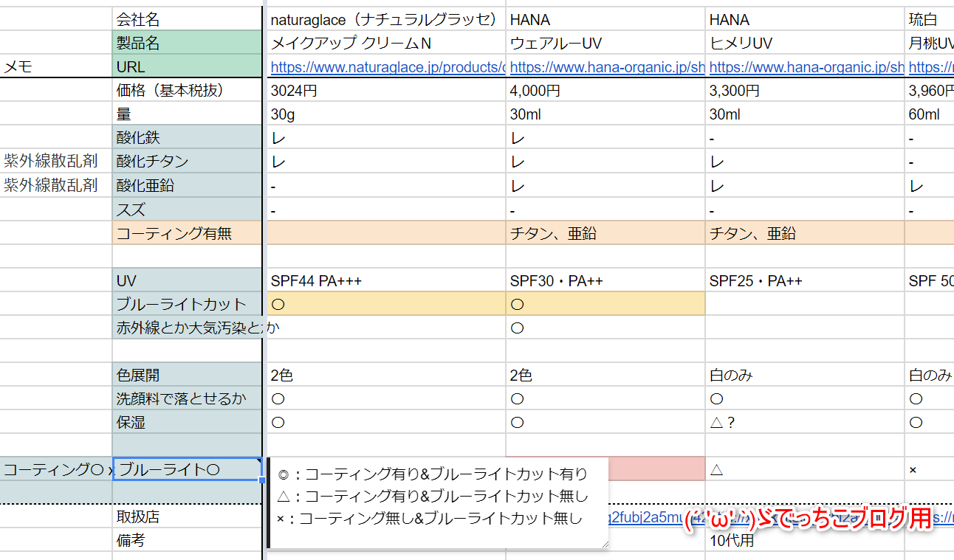Select the 価格（基本税抜） label cell
The height and width of the screenshot is (560, 954).
click(187, 91)
